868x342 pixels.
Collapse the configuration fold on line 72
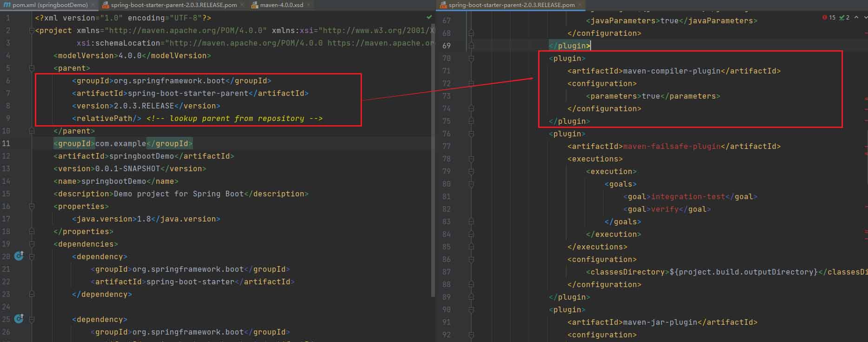point(471,83)
